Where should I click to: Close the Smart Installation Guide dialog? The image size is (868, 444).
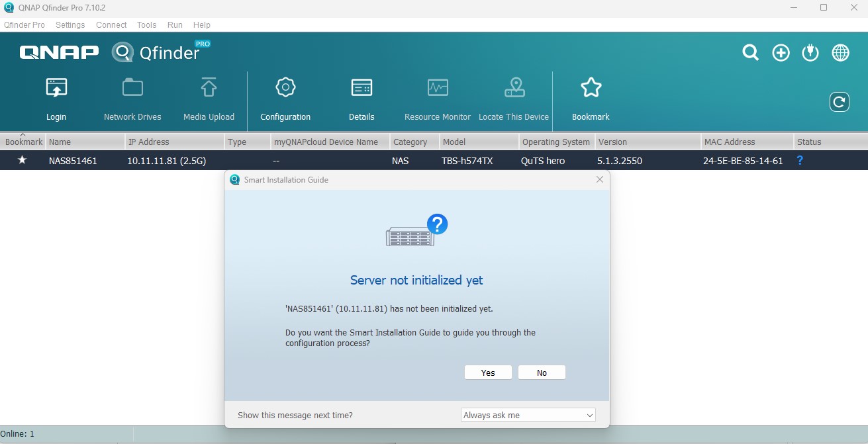point(600,179)
